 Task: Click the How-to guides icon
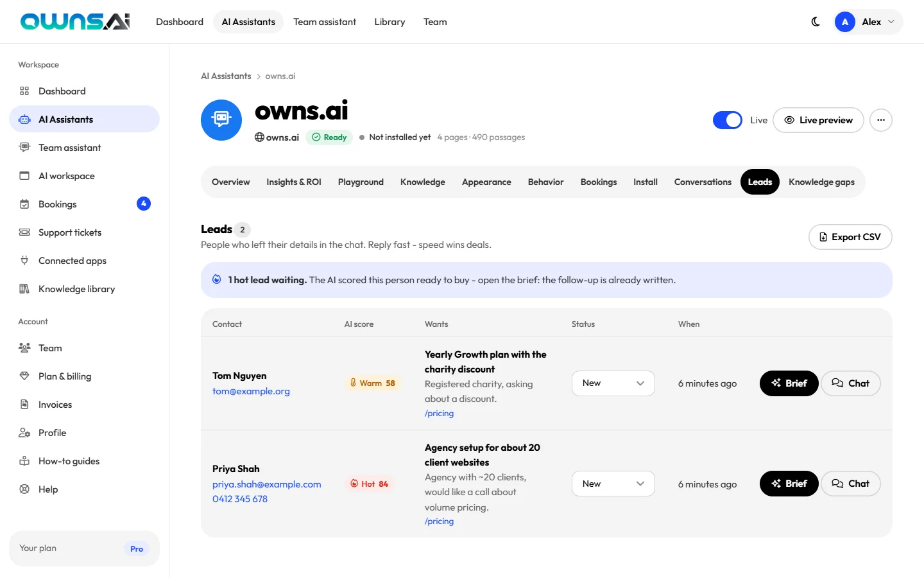pos(24,461)
